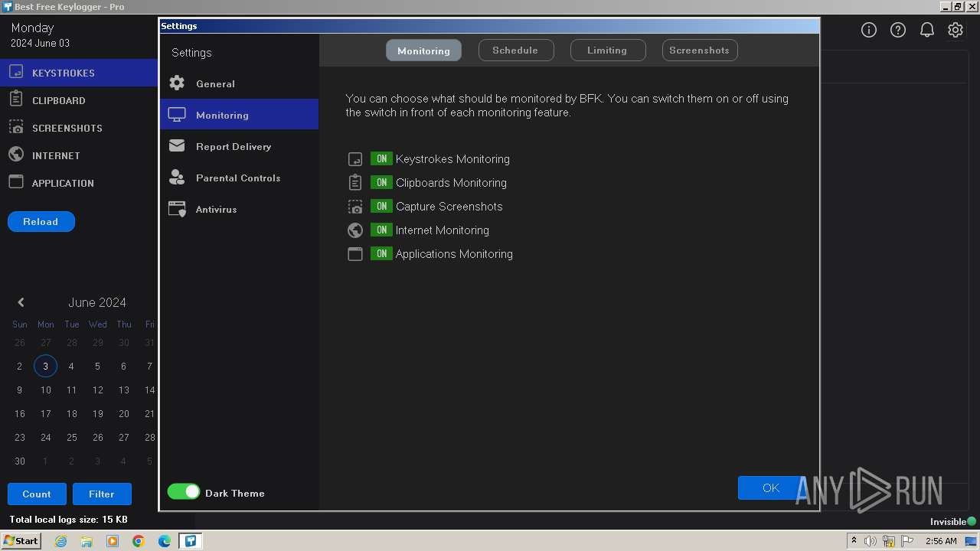The height and width of the screenshot is (551, 980).
Task: Select Screenshots in the left sidebar
Action: click(79, 128)
